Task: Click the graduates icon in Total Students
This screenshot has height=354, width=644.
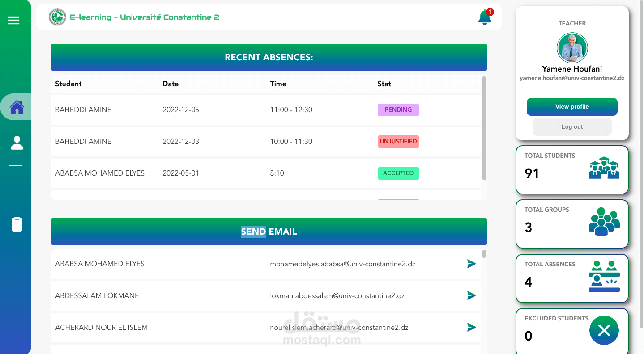Action: (604, 168)
